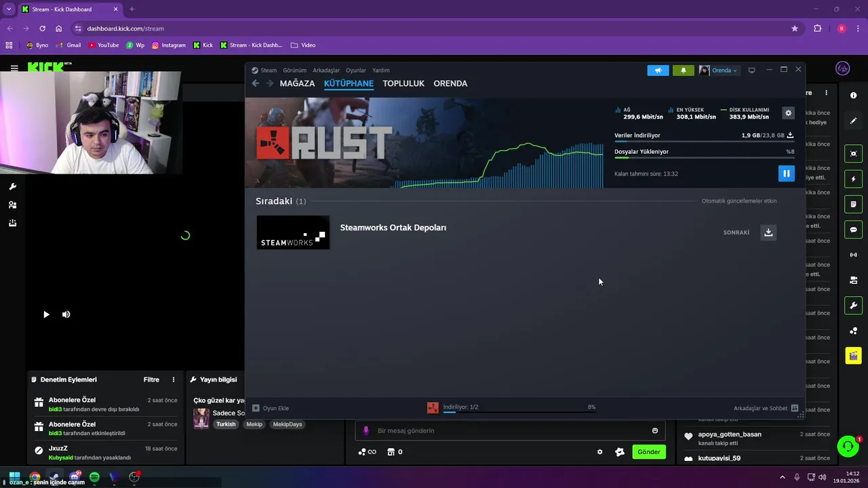Show hidden system tray icons
The image size is (868, 488).
(782, 477)
